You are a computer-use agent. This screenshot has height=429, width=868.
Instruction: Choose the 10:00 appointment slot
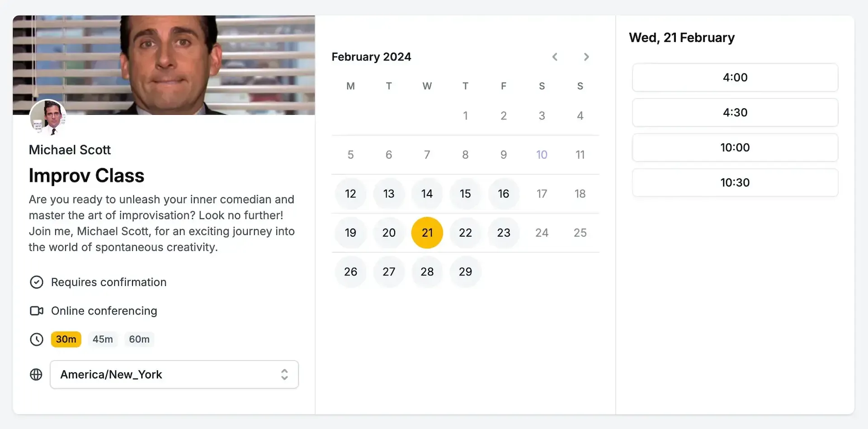pos(735,147)
